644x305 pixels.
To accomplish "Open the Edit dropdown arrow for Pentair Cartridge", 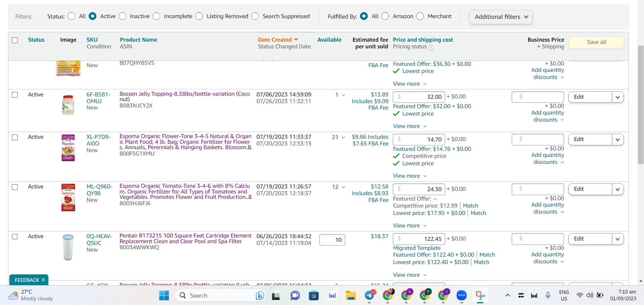I will 618,239.
